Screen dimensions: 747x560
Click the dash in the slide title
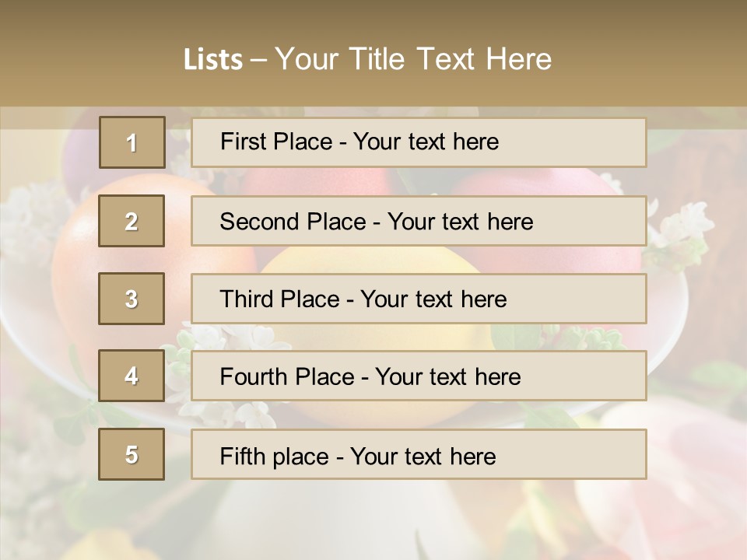coord(258,60)
